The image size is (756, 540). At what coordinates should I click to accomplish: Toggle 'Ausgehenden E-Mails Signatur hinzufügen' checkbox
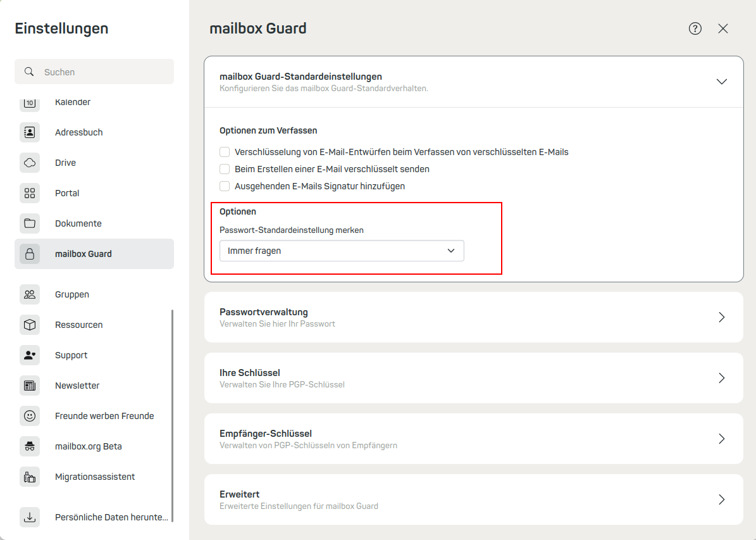[225, 186]
